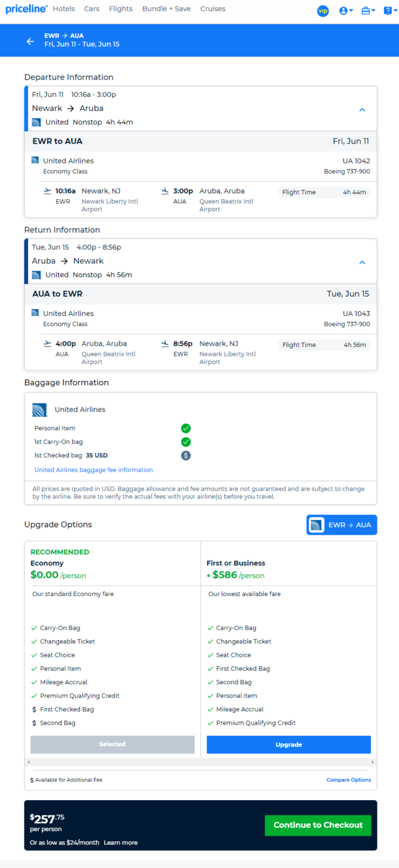
Task: Click Learn more about monthly payments
Action: [120, 843]
